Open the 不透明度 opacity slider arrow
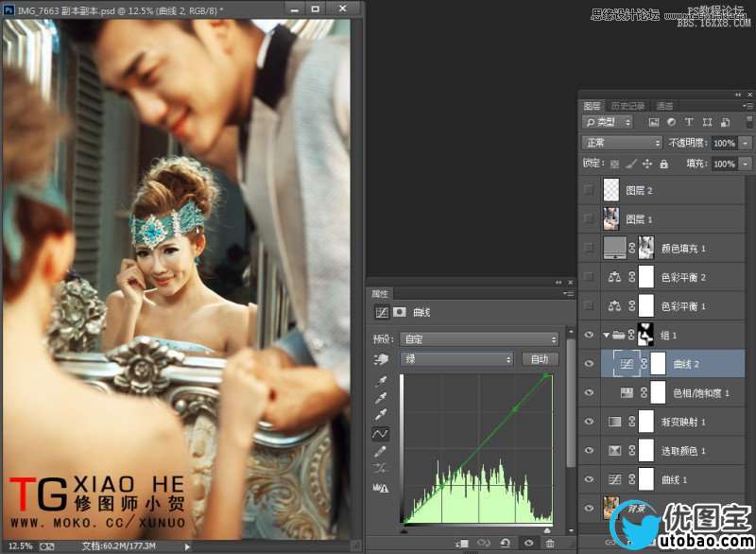756x554 pixels. coord(746,143)
